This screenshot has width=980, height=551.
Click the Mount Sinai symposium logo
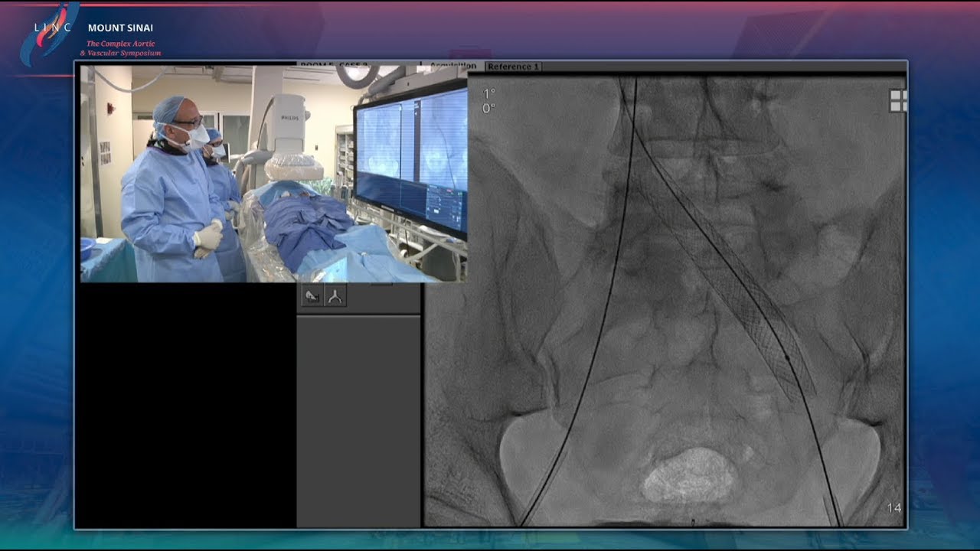[x=90, y=34]
